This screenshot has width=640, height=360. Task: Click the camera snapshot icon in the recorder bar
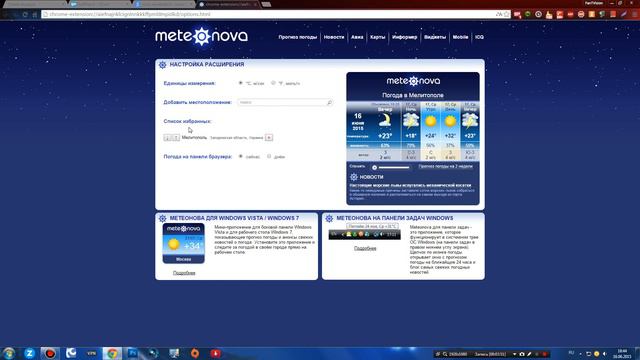(522, 354)
